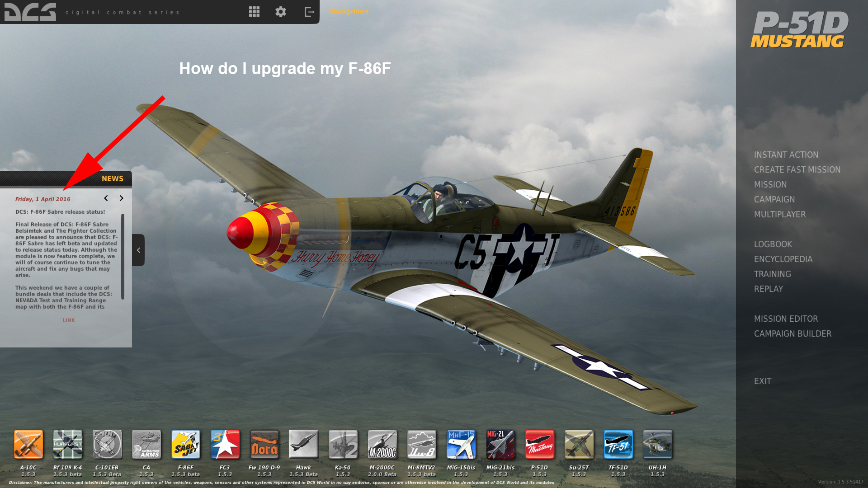Launch the CAMPAIGN BUILDER
Screen dimensions: 868x488
[793, 333]
